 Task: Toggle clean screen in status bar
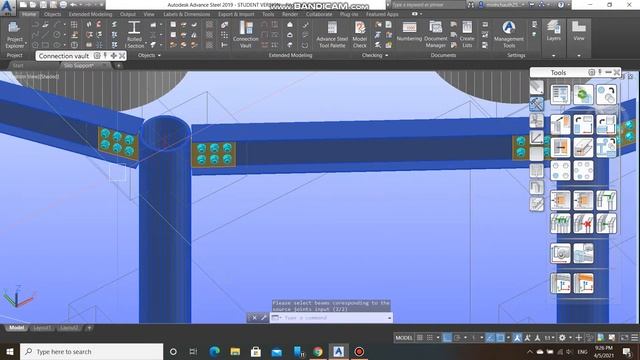point(624,338)
